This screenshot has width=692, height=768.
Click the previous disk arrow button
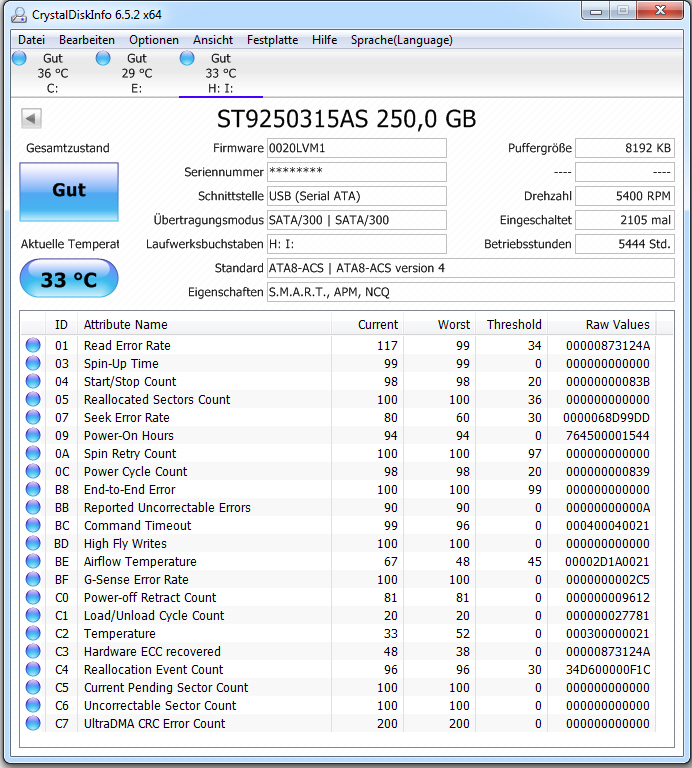(x=31, y=118)
